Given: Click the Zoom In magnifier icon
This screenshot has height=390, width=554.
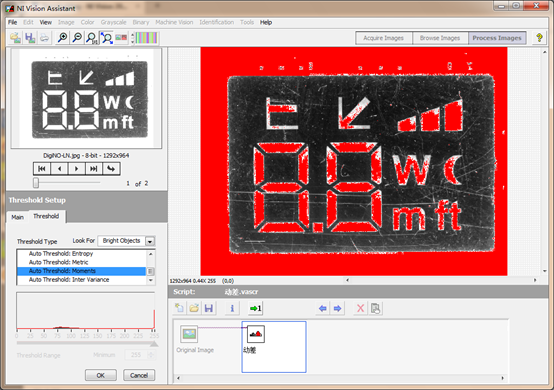Looking at the screenshot, I should tap(63, 37).
